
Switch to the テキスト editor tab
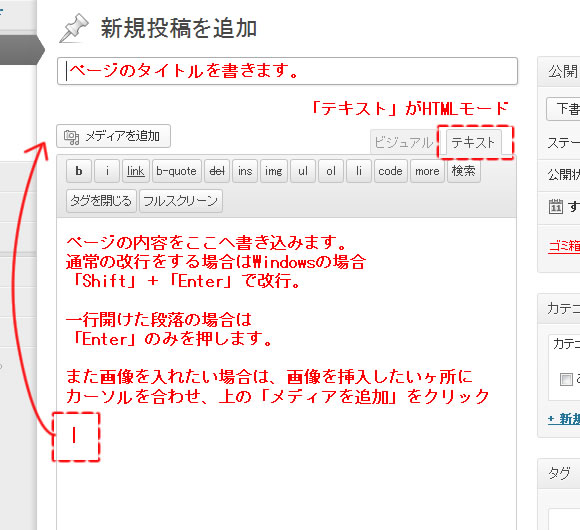point(473,142)
